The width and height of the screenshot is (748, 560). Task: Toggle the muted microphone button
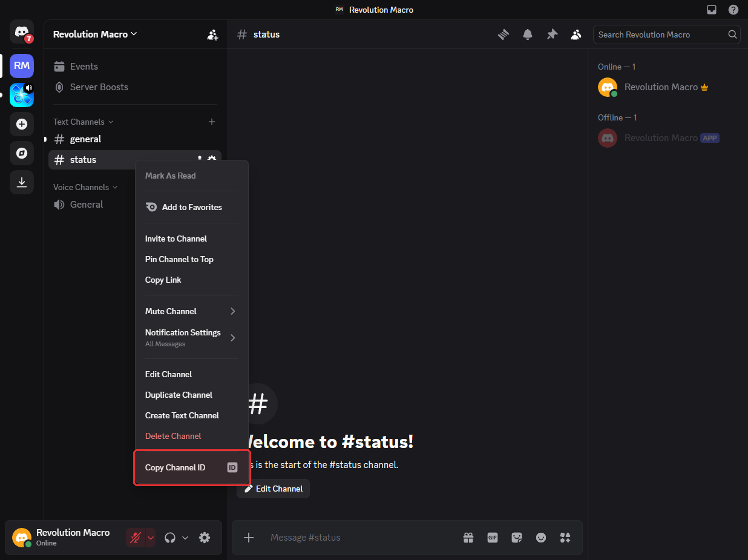(x=136, y=538)
